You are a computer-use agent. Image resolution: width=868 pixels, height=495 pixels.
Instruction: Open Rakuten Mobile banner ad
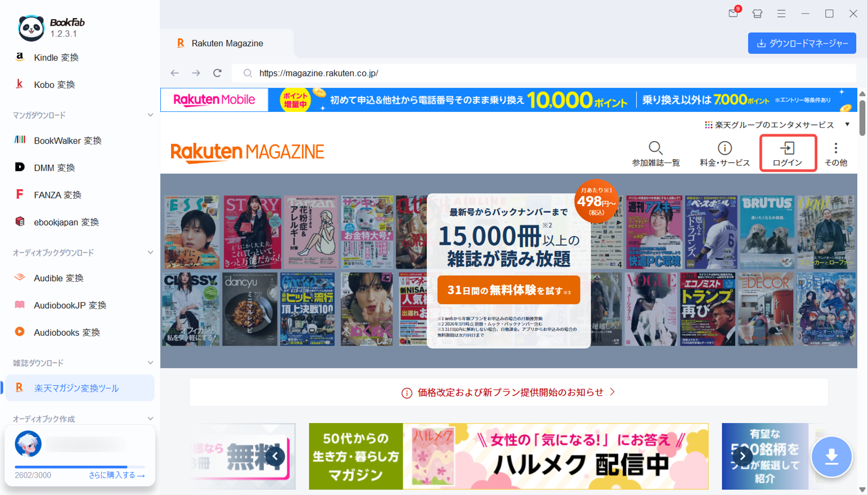[x=509, y=100]
